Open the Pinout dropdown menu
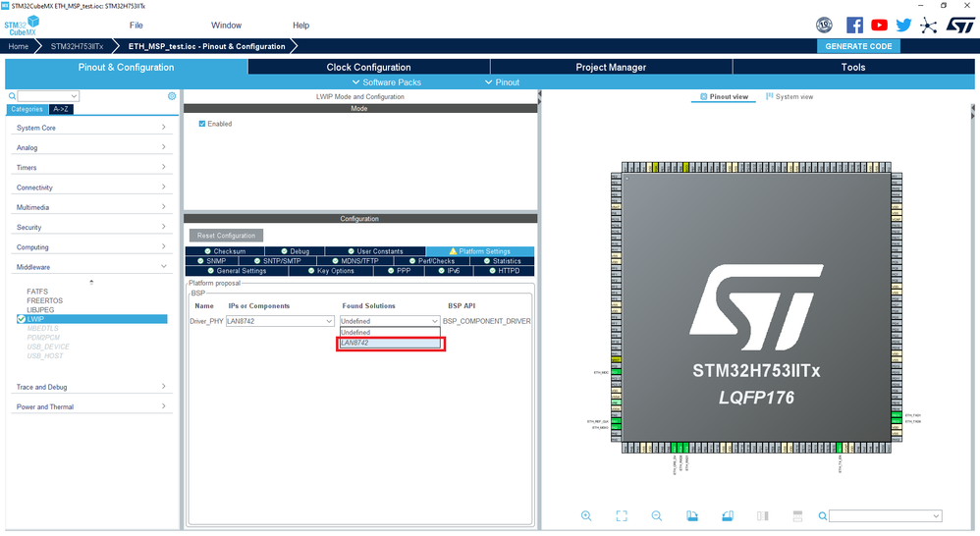The image size is (980, 536). coord(502,82)
